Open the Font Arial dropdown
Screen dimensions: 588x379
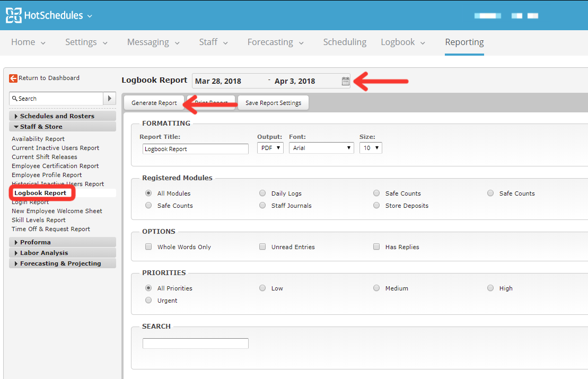coord(321,148)
